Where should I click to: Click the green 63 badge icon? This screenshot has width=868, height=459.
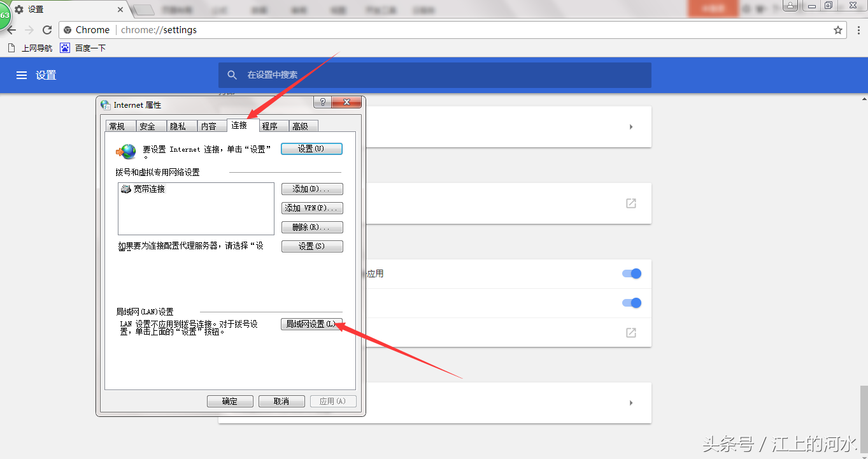coord(4,15)
